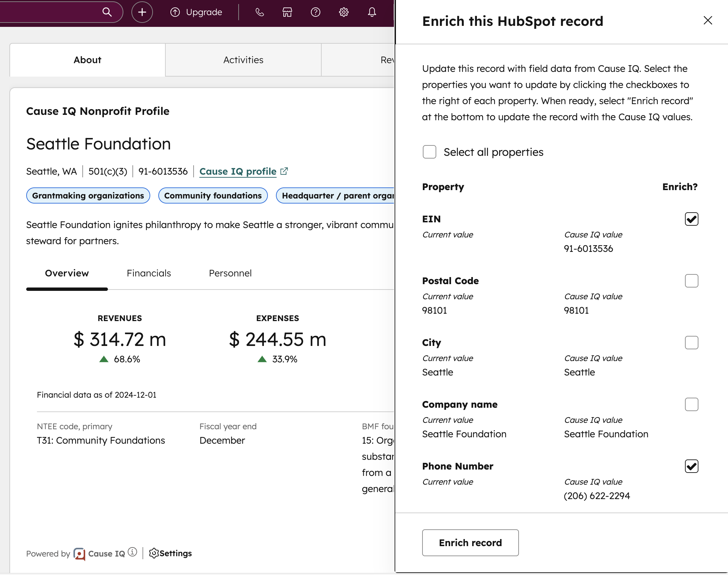Toggle the Select all properties checkbox

[x=429, y=152]
